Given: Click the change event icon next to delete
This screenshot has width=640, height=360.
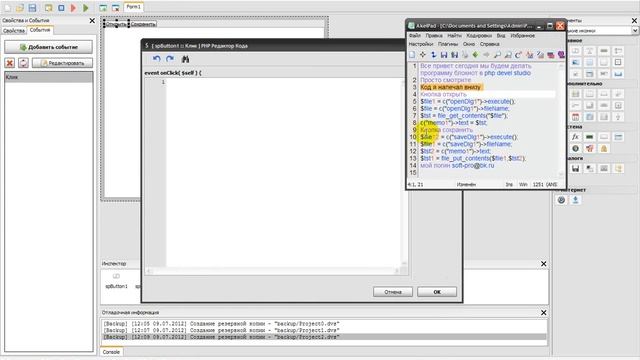Looking at the screenshot, I should coord(23,63).
